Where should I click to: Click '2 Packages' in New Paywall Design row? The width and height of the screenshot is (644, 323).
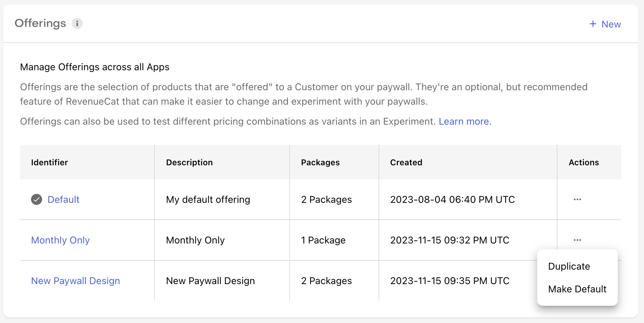(x=326, y=281)
